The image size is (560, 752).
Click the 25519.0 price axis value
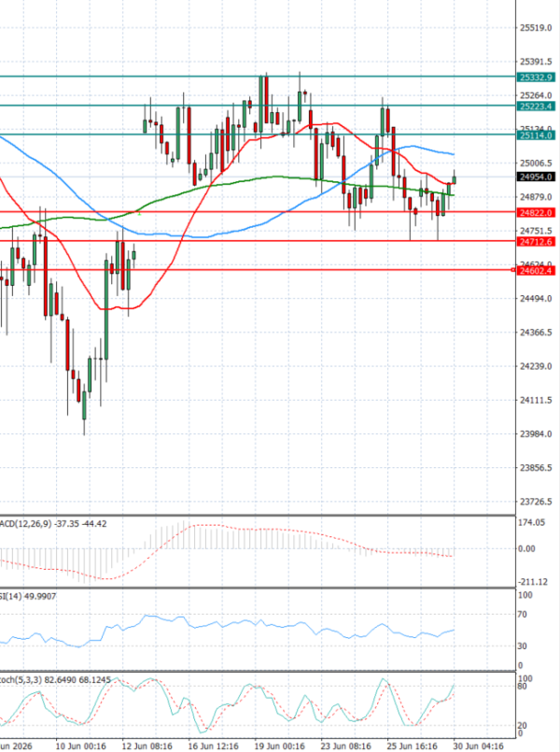click(536, 28)
